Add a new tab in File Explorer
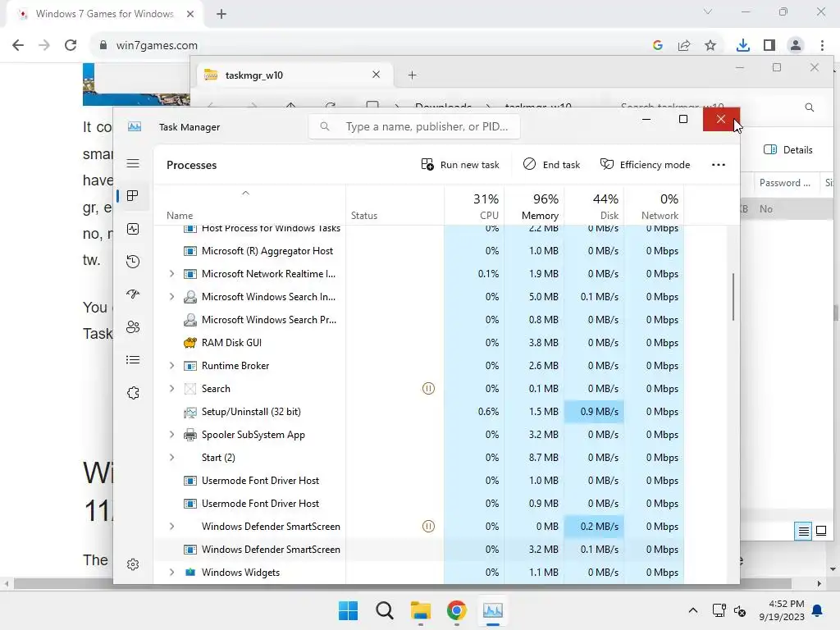 click(412, 75)
